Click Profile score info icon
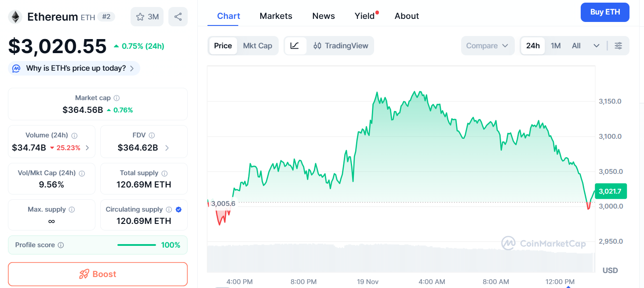This screenshot has height=288, width=644. [x=61, y=245]
